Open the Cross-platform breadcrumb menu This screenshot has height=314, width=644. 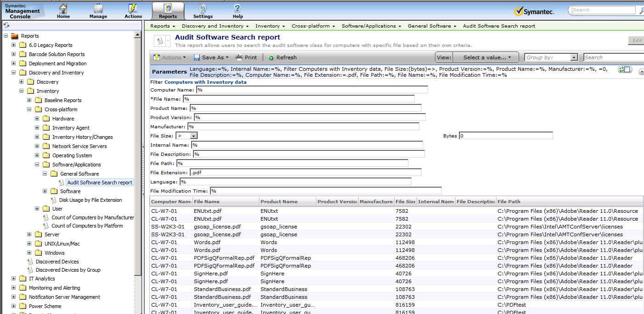click(313, 26)
